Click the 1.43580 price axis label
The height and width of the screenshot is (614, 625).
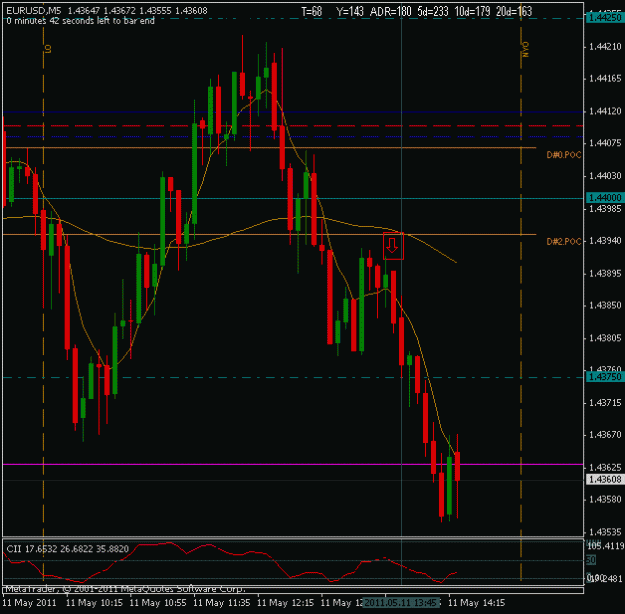(605, 499)
